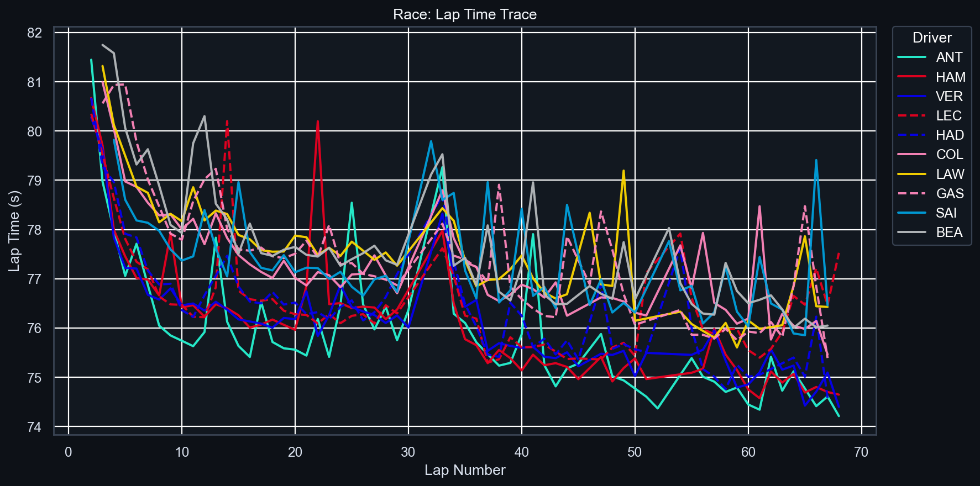
Task: Select the VER legend label
Action: point(949,96)
